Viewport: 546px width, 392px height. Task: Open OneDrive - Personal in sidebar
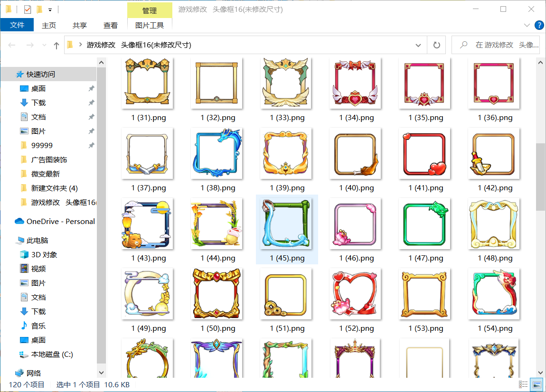pyautogui.click(x=60, y=221)
